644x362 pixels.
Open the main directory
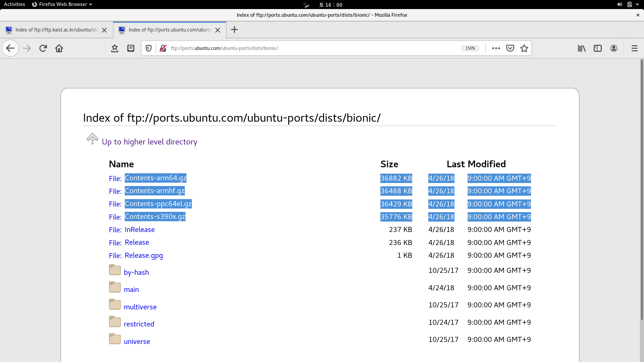(131, 290)
